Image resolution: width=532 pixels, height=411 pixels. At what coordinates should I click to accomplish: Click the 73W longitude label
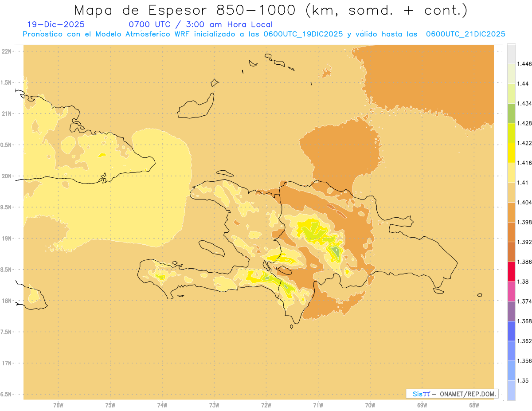[x=214, y=405]
